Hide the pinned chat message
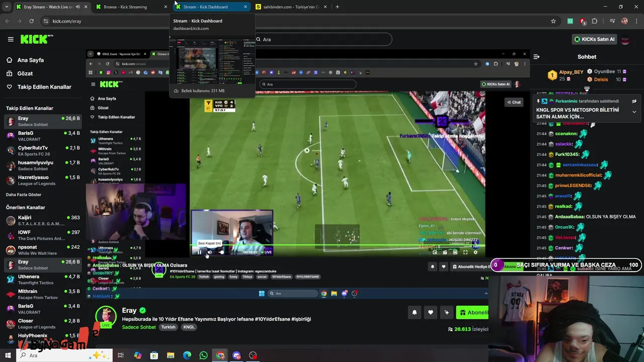This screenshot has width=644, height=362. coord(634,101)
